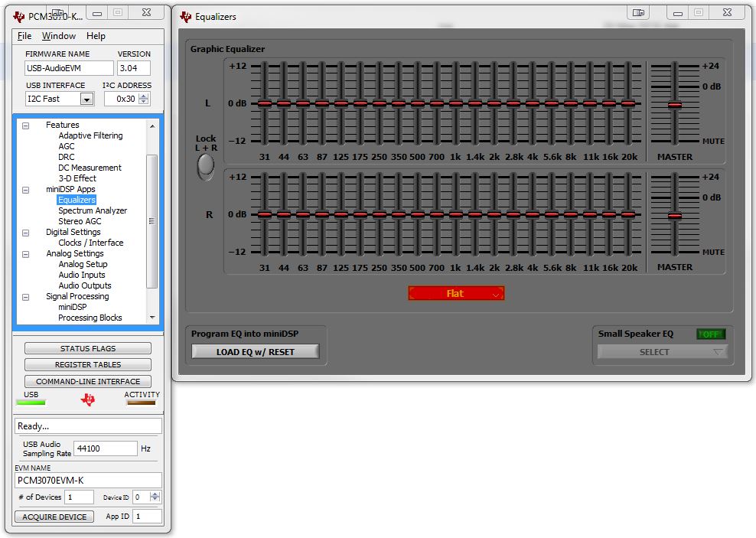
Task: Click the right channel 4k slider knob
Action: tap(533, 214)
